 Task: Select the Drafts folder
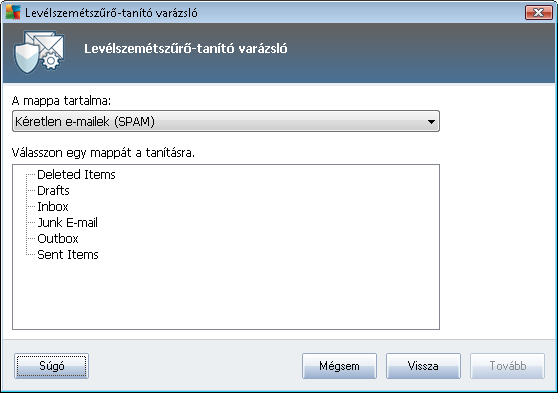53,190
